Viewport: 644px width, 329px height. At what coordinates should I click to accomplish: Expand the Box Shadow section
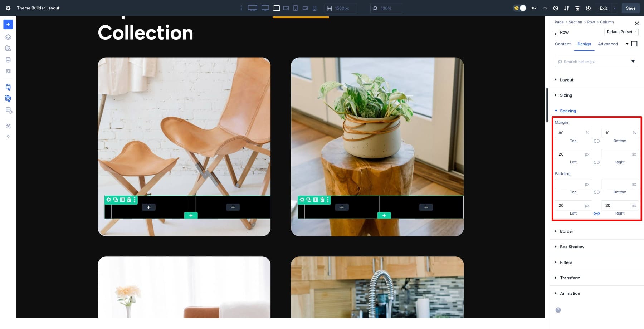(572, 247)
